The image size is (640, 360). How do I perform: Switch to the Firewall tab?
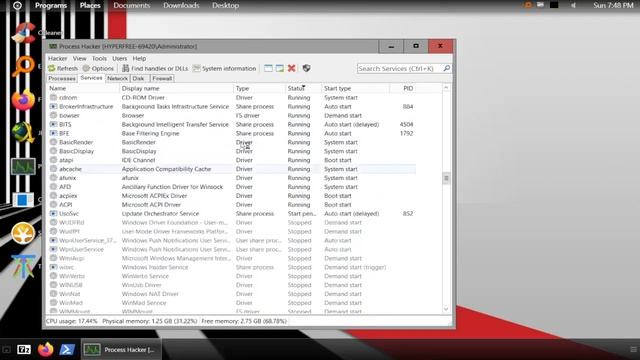click(x=162, y=78)
